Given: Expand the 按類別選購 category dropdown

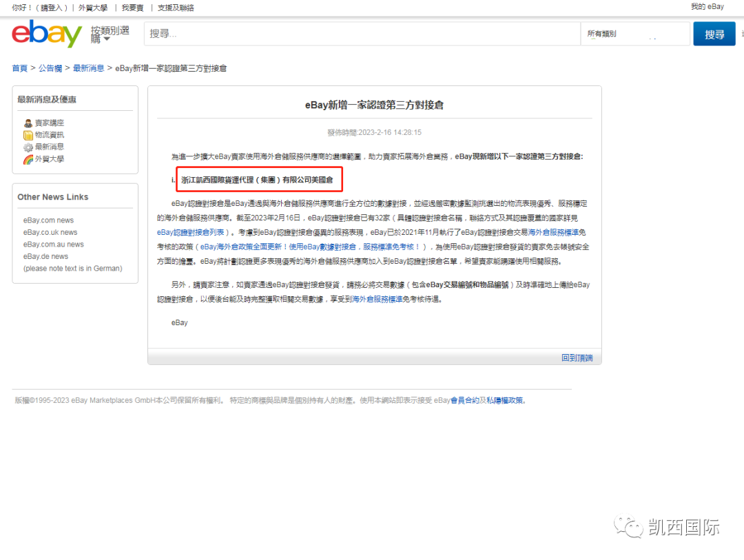Looking at the screenshot, I should pyautogui.click(x=110, y=34).
